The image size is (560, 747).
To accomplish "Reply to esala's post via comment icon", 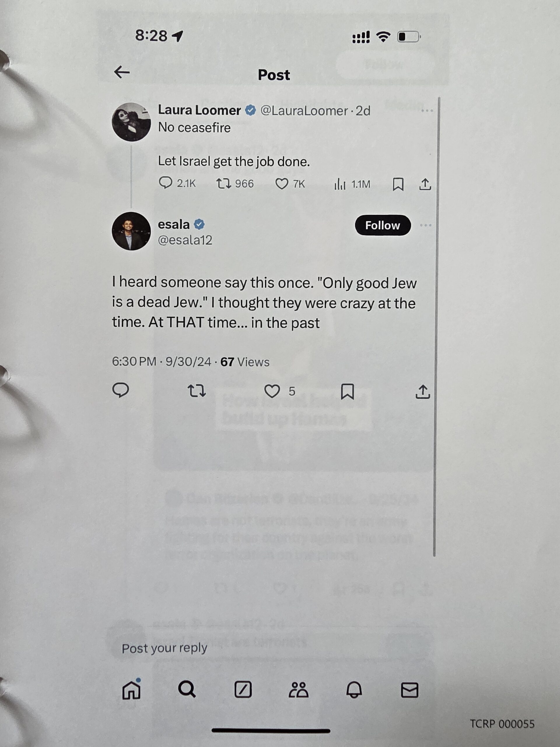I will point(120,390).
